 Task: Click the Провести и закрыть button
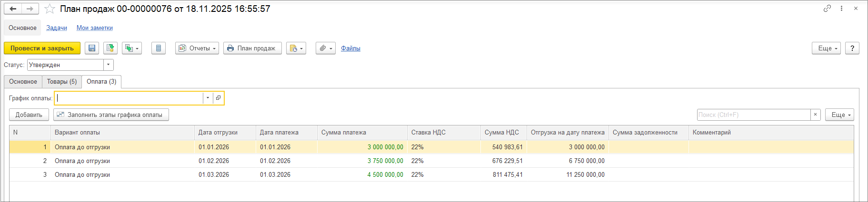42,48
